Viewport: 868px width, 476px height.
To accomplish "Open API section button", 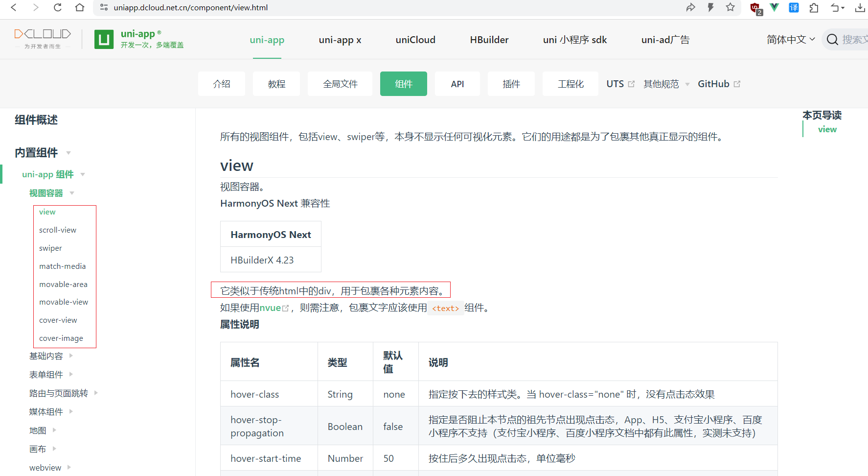I will 457,84.
